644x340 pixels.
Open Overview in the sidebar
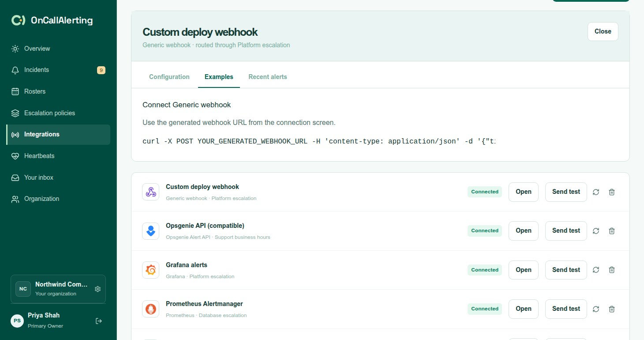(x=58, y=49)
